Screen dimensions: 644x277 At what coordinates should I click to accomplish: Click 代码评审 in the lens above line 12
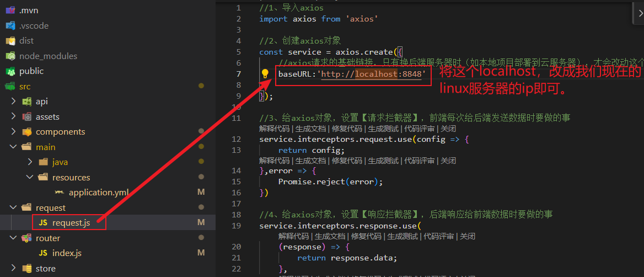click(x=420, y=129)
